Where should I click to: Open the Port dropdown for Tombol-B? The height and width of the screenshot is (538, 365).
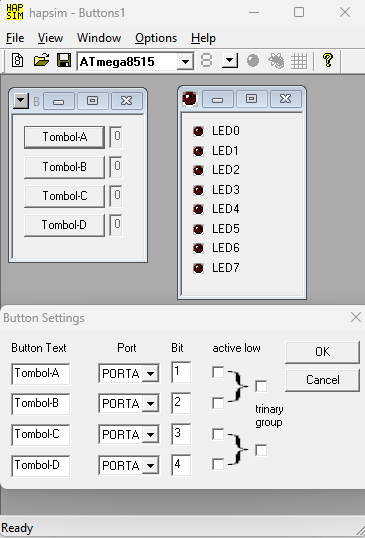point(150,404)
